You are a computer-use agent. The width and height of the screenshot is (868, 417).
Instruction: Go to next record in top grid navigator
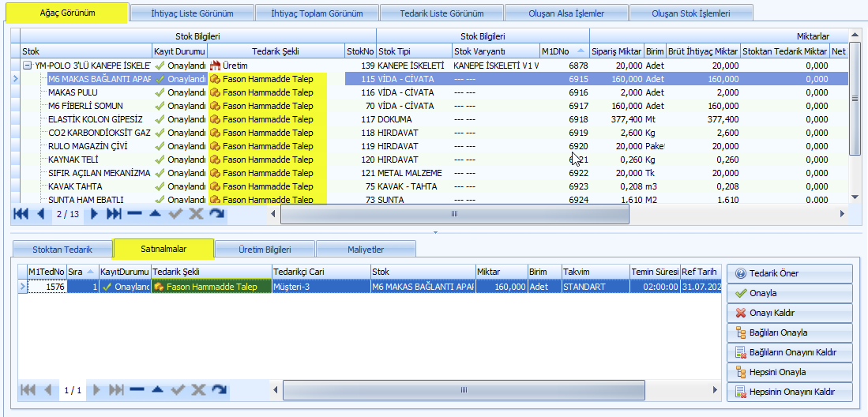click(x=95, y=214)
